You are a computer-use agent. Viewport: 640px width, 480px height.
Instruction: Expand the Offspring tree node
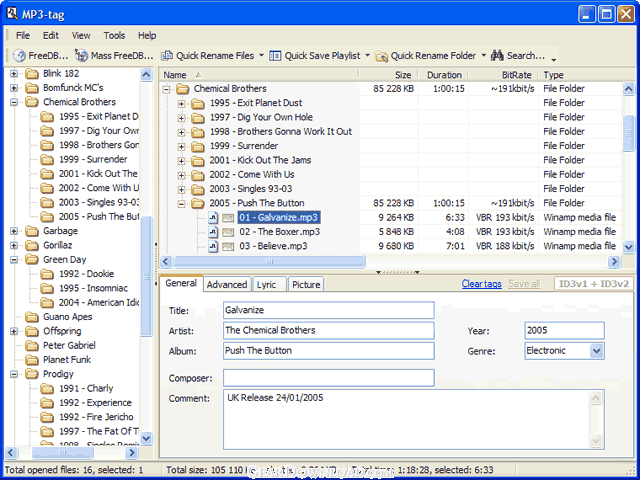[x=14, y=331]
